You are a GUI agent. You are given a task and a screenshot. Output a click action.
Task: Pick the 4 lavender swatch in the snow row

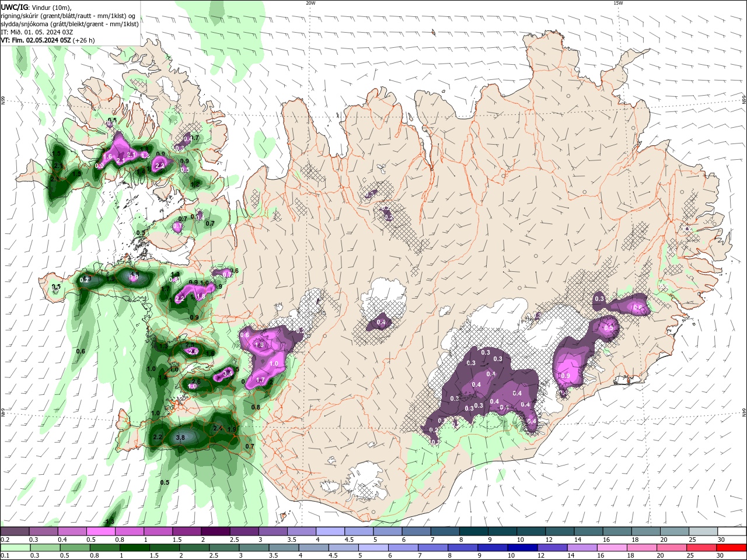[329, 531]
